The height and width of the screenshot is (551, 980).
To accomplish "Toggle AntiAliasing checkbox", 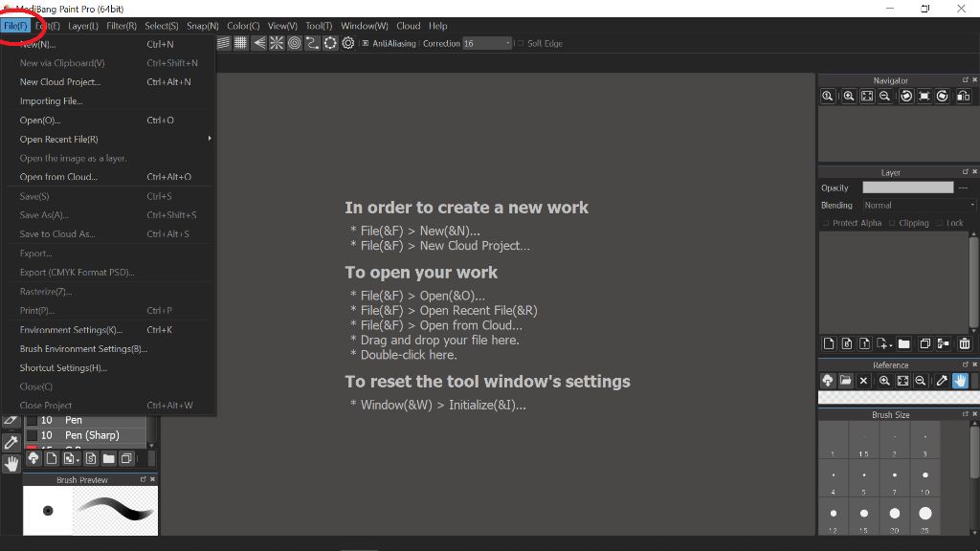I will [366, 43].
